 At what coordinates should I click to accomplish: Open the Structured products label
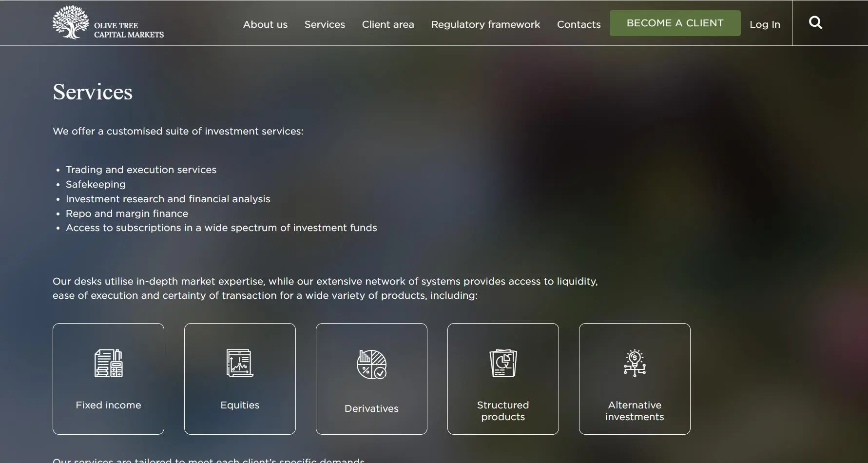[503, 411]
